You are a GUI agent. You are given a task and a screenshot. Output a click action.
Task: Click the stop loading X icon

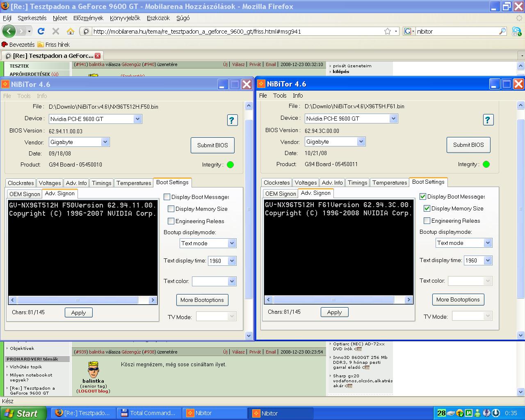(56, 31)
